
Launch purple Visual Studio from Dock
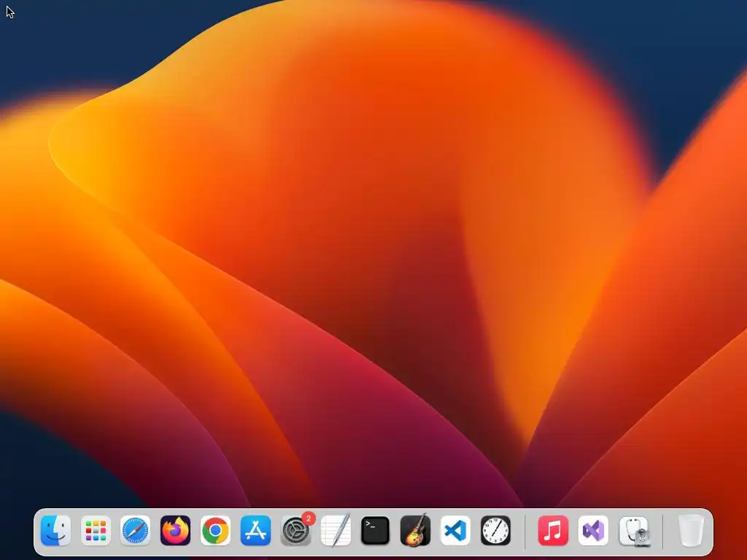(x=593, y=531)
